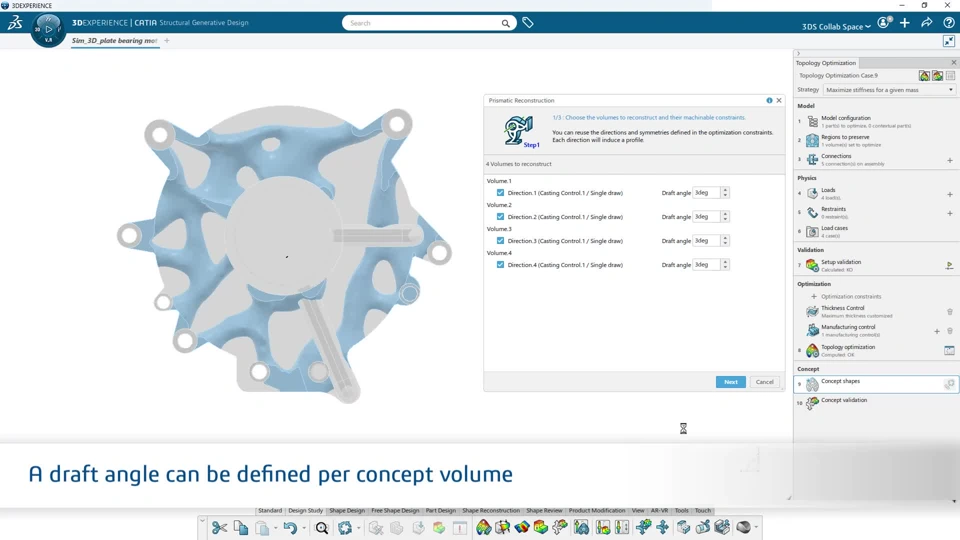Click the Copy icon in the bottom toolbar
960x540 pixels.
(241, 528)
